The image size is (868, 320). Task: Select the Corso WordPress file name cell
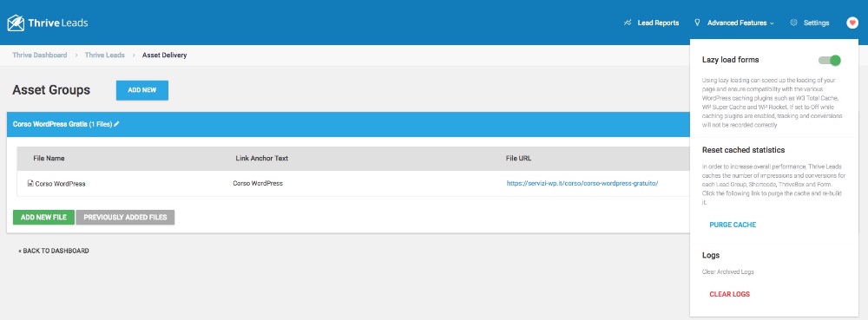coord(61,184)
